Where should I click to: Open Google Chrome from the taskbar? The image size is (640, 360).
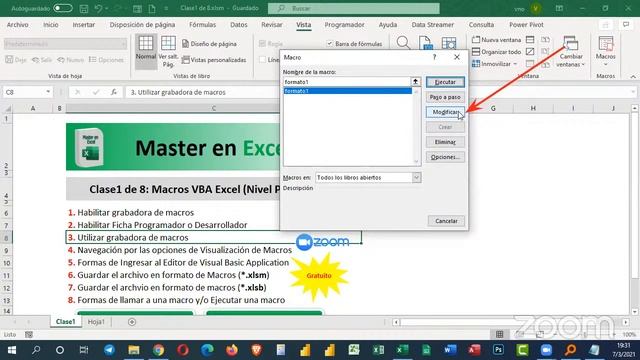[158, 350]
